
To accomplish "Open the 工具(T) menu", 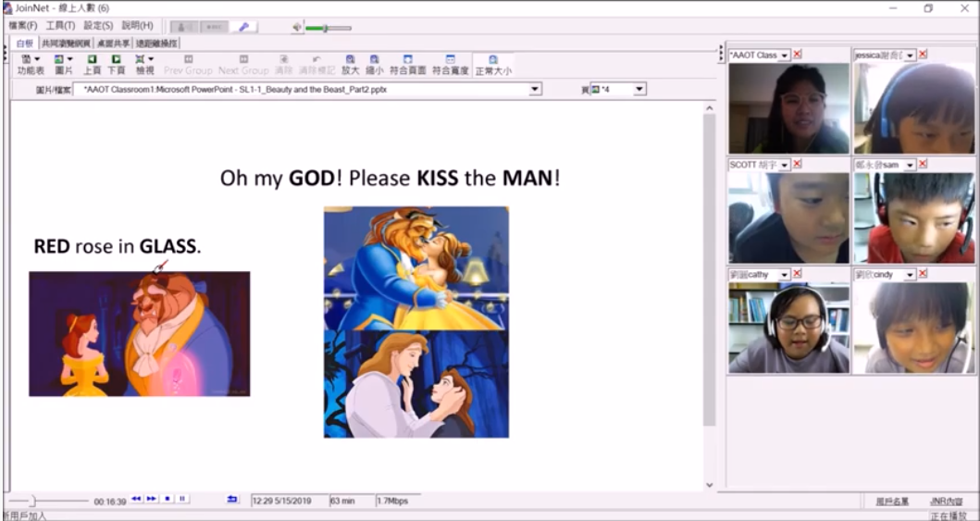I will tap(61, 26).
